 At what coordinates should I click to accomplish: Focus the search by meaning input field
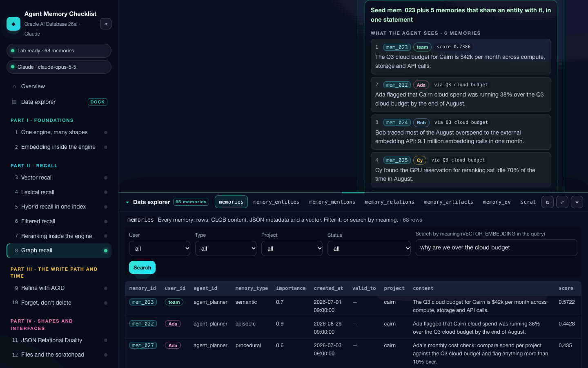click(x=496, y=248)
